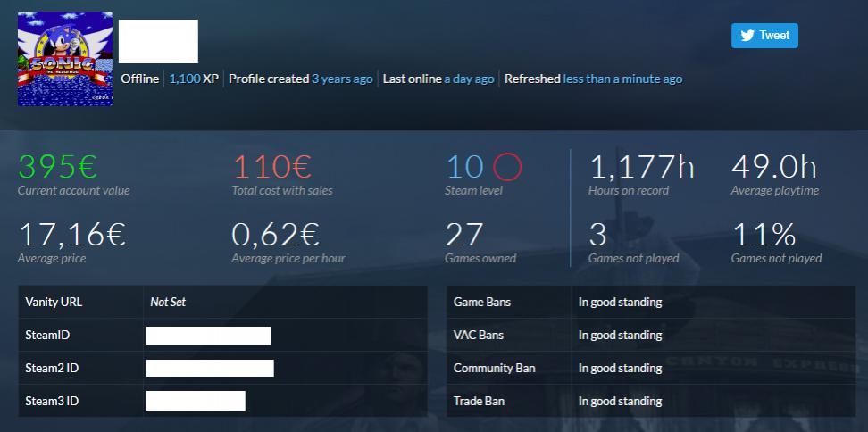Open the Sonic profile avatar
This screenshot has height=432, width=868.
click(65, 59)
